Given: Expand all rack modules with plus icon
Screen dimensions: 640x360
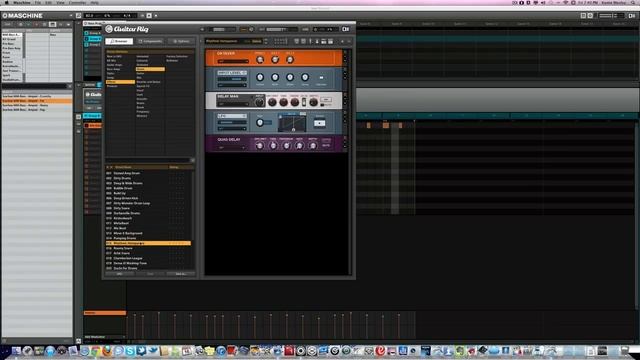Looking at the screenshot, I should [342, 41].
